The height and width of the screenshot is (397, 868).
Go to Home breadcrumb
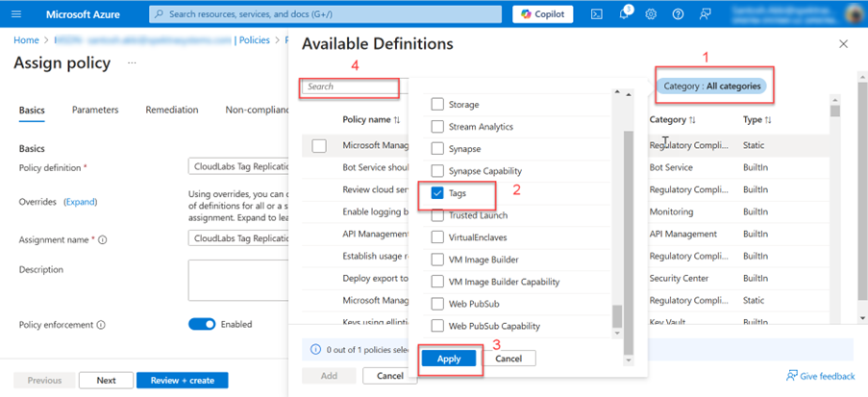click(x=26, y=40)
